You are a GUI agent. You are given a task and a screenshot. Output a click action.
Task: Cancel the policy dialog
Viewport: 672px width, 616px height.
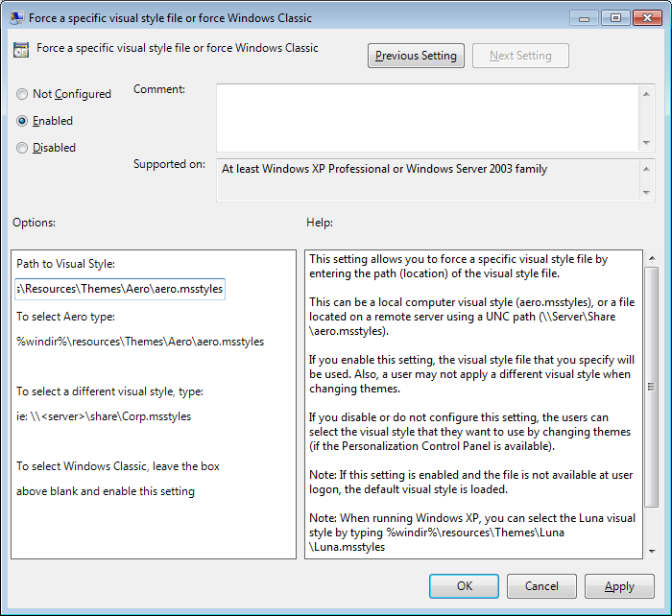541,585
